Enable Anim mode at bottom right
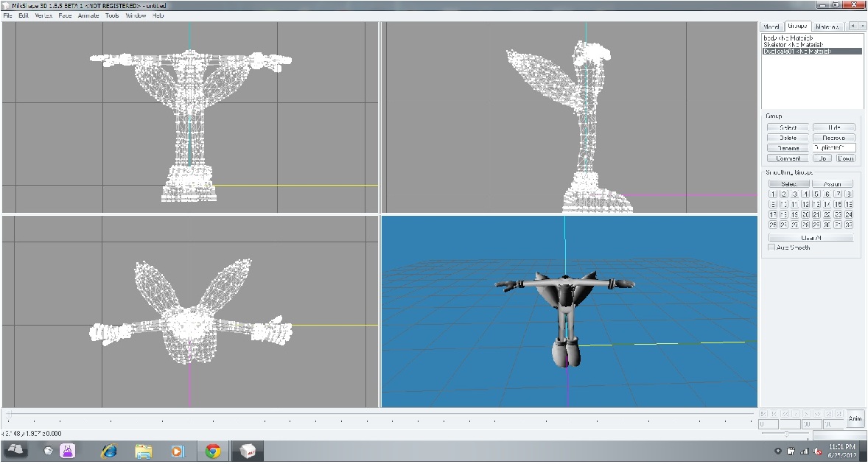 click(x=855, y=418)
